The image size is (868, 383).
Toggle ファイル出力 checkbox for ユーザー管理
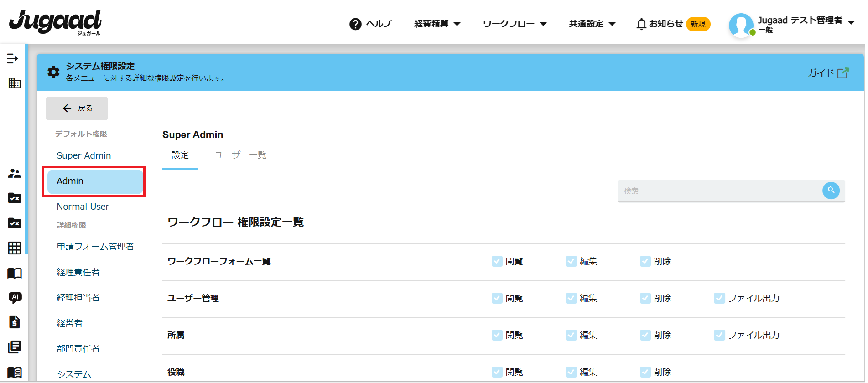pos(719,298)
